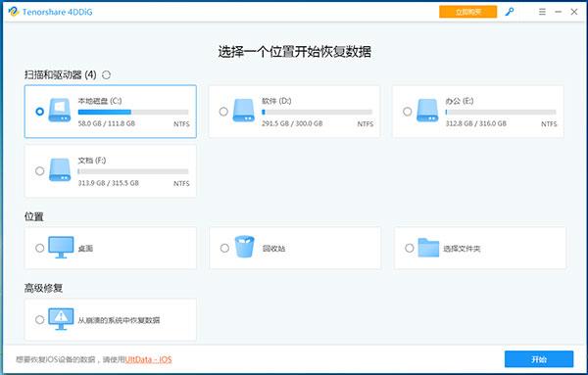
Task: Click the 313.9 GB / 315.5 GB text
Action: pyautogui.click(x=109, y=183)
